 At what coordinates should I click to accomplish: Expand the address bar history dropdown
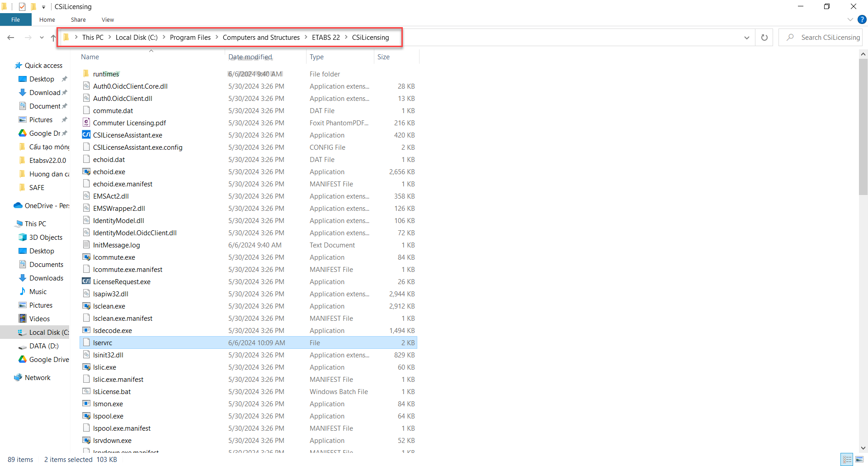tap(746, 38)
